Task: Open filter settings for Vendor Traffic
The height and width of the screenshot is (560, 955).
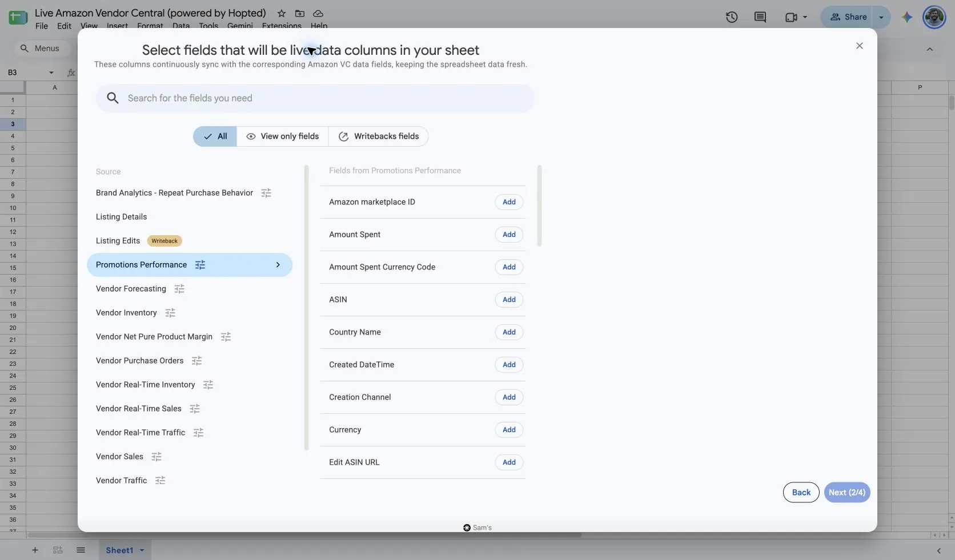Action: pos(160,481)
